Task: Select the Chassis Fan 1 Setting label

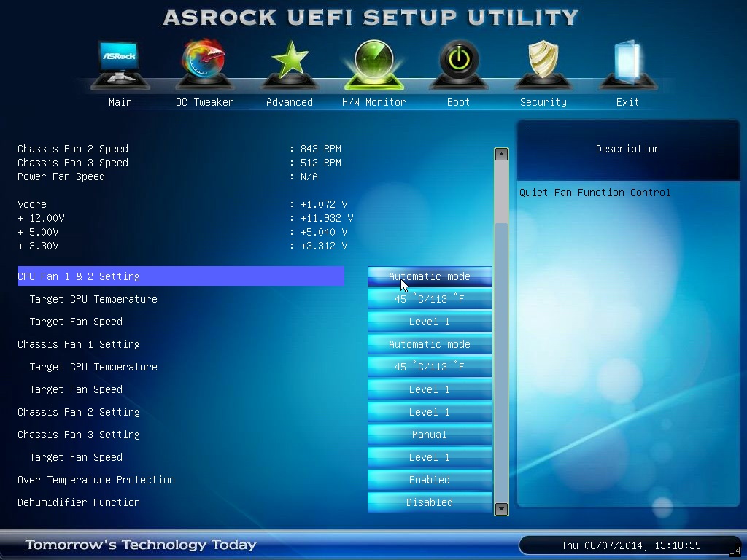Action: [x=79, y=344]
